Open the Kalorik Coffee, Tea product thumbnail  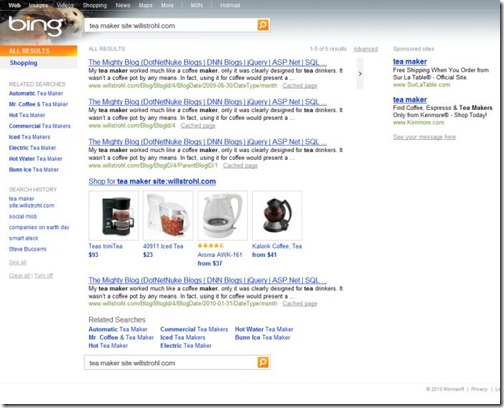coord(277,215)
